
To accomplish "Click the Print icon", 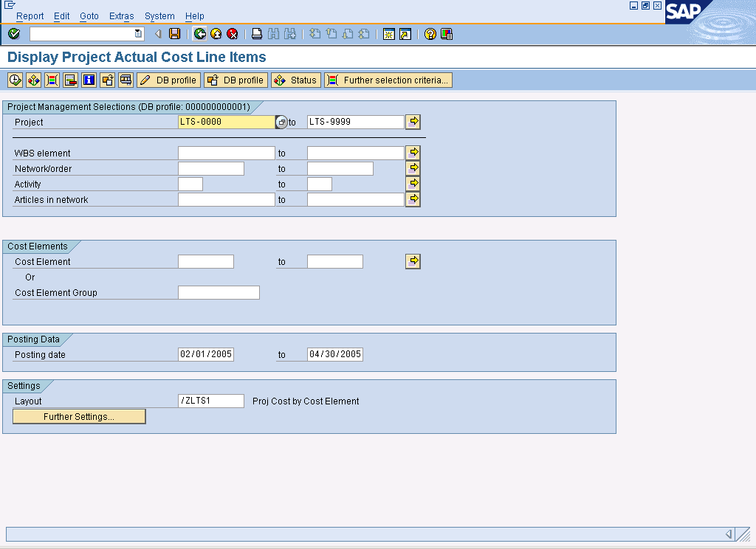I will coord(257,34).
